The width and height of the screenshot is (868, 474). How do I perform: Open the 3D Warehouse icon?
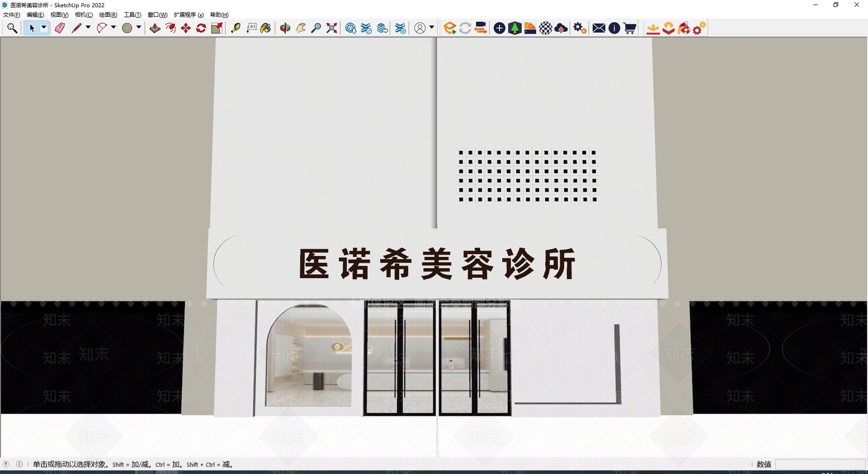point(351,28)
